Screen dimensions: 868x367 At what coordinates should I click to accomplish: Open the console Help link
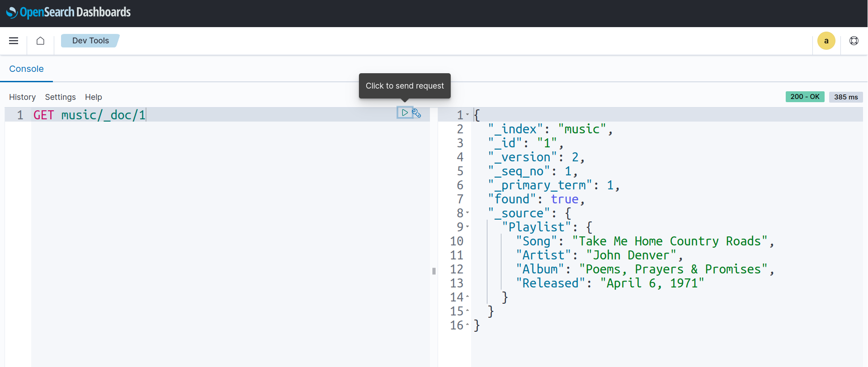94,97
